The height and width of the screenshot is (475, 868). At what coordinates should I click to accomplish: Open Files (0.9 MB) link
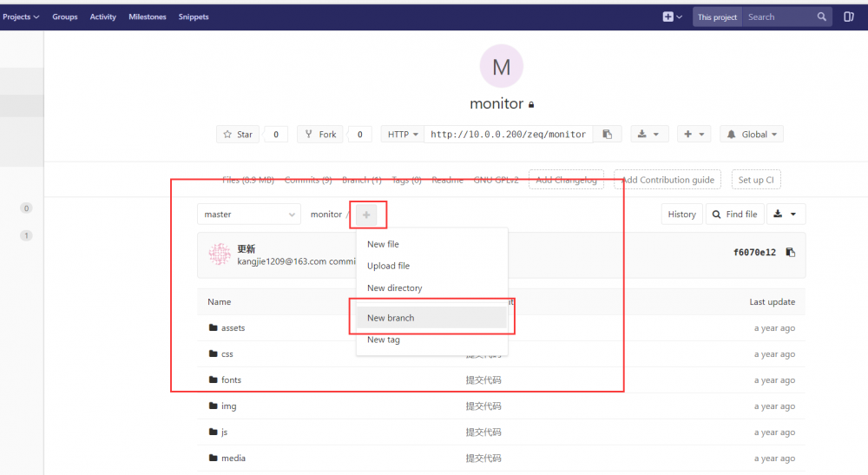[x=248, y=180]
